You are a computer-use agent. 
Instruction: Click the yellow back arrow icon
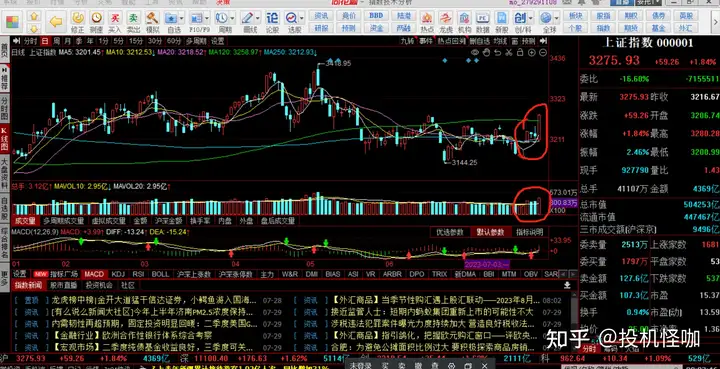click(x=56, y=21)
